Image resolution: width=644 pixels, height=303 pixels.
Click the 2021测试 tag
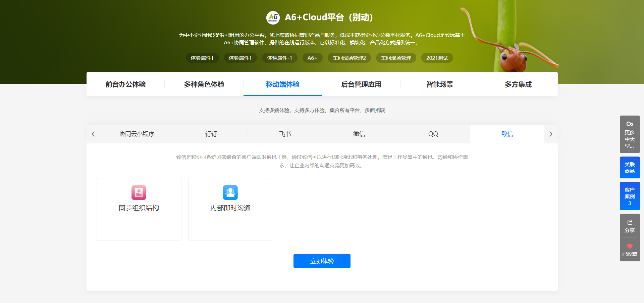437,58
